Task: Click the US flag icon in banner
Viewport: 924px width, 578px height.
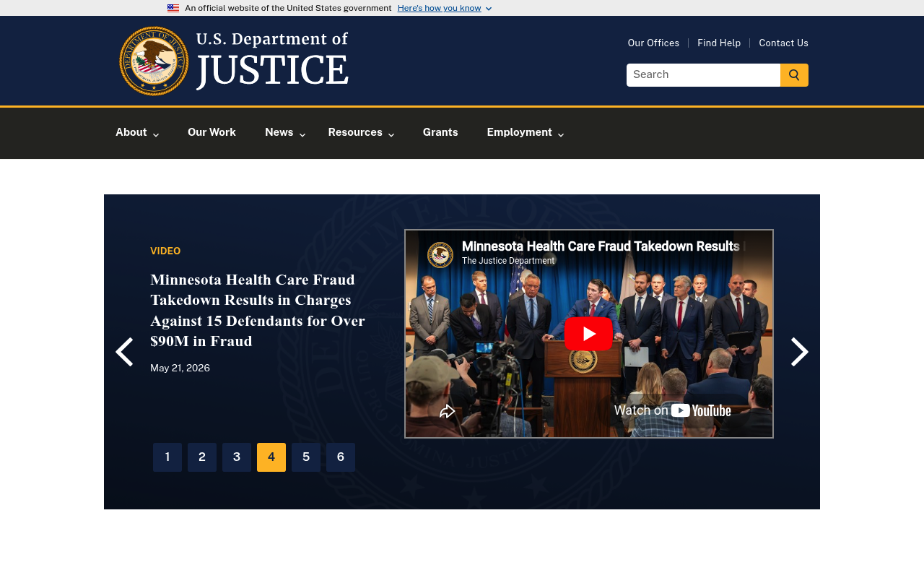Action: [x=173, y=8]
